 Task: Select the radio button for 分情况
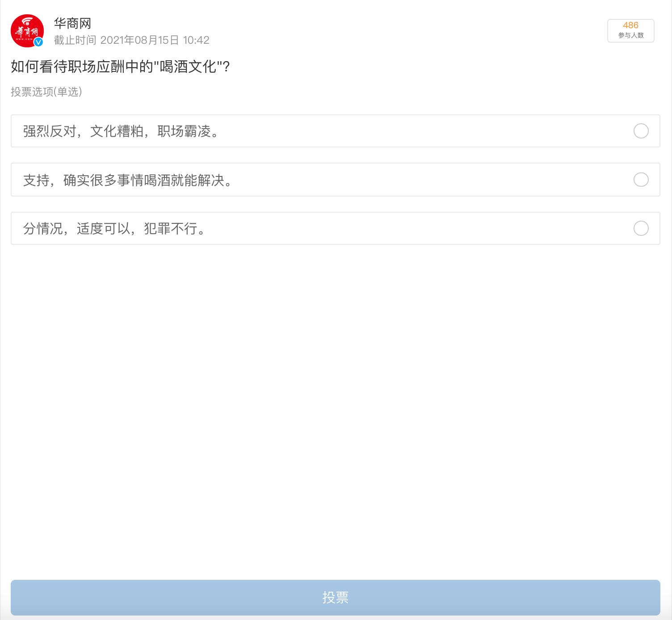pos(641,228)
